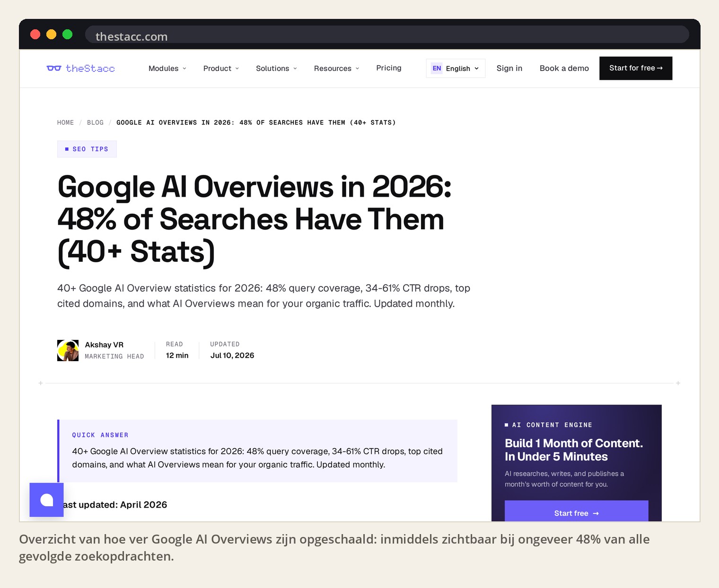The width and height of the screenshot is (719, 588).
Task: Click the 'Build 1 Month of Content' heading
Action: point(574,450)
